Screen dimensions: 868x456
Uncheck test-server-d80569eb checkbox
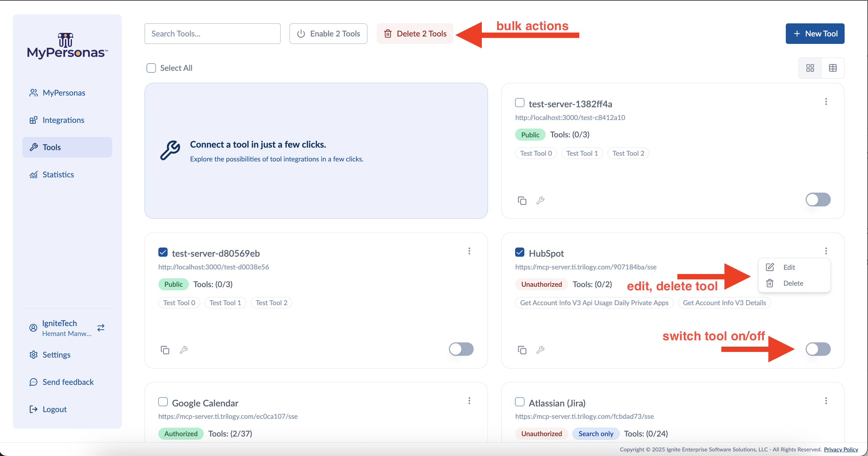pos(163,252)
